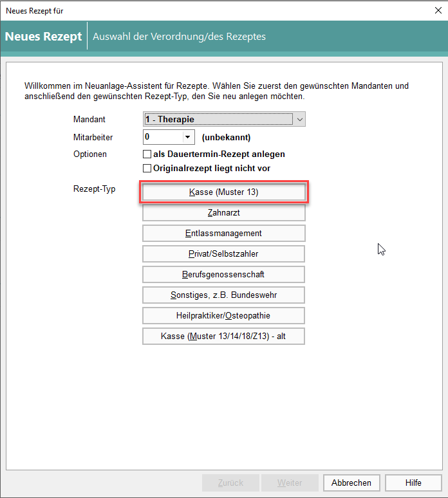The image size is (448, 498).
Task: Click into the Mitarbeiter number field
Action: (162, 137)
